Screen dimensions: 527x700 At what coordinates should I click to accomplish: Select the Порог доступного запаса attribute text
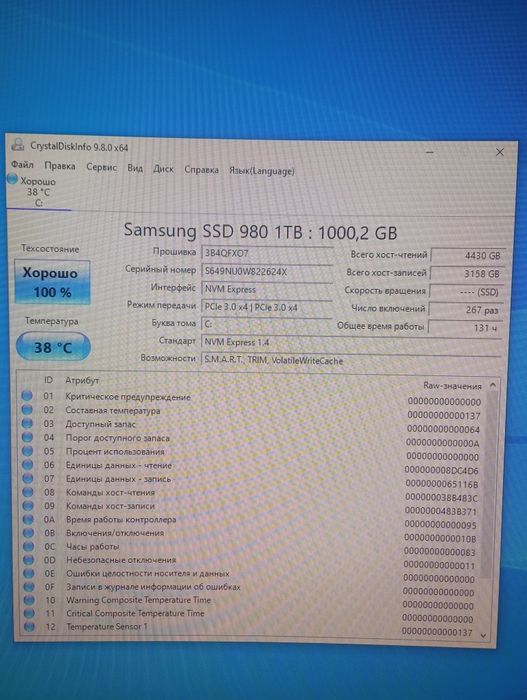coord(118,438)
